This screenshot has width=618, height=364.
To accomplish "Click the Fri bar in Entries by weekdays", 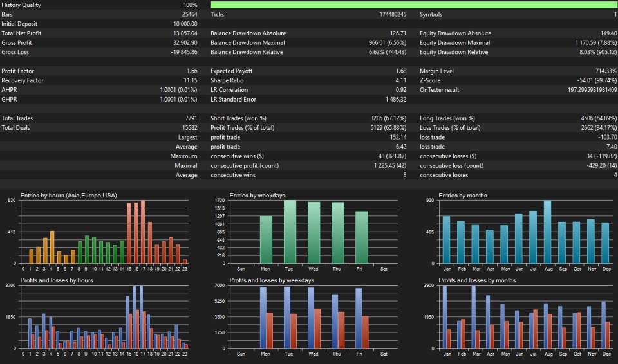I will pos(361,237).
